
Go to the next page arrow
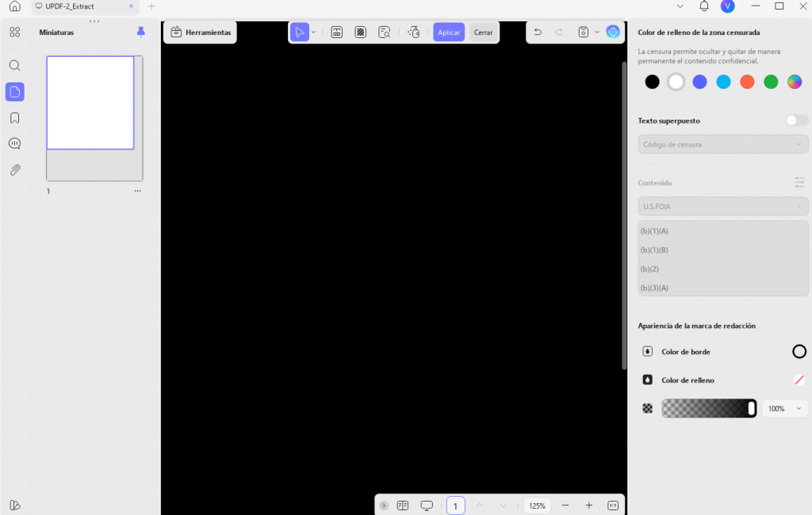(x=503, y=505)
